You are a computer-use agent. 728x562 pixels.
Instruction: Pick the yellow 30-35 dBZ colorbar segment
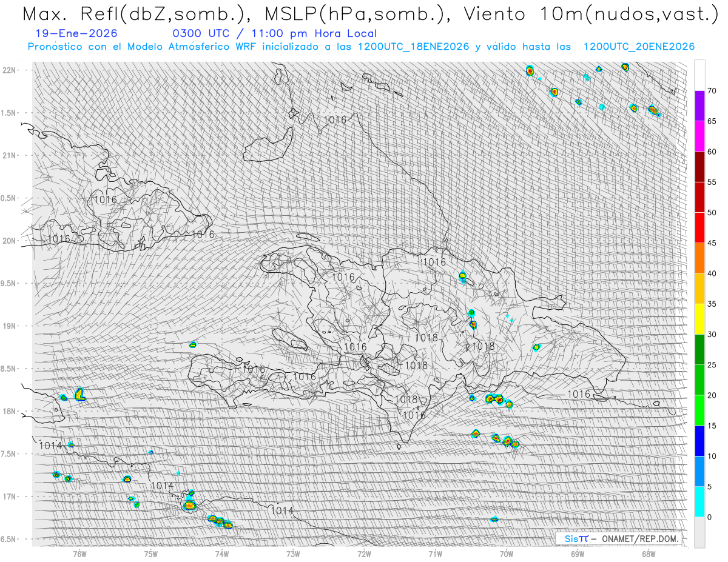click(x=699, y=319)
